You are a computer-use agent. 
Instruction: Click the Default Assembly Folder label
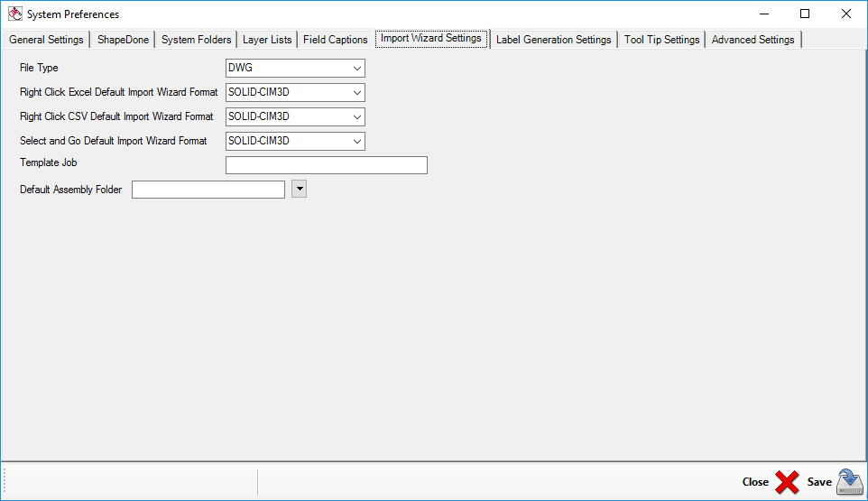pyautogui.click(x=71, y=190)
